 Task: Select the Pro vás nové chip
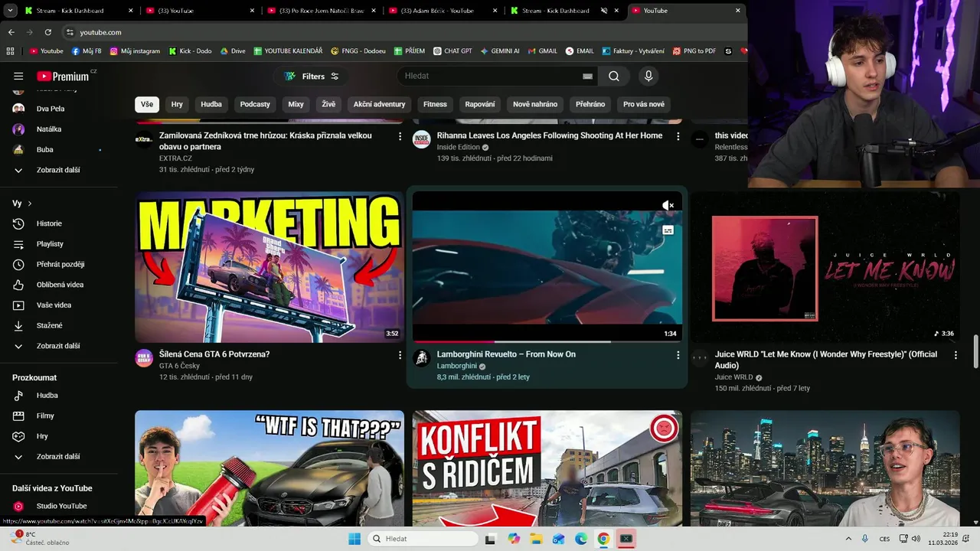tap(644, 104)
